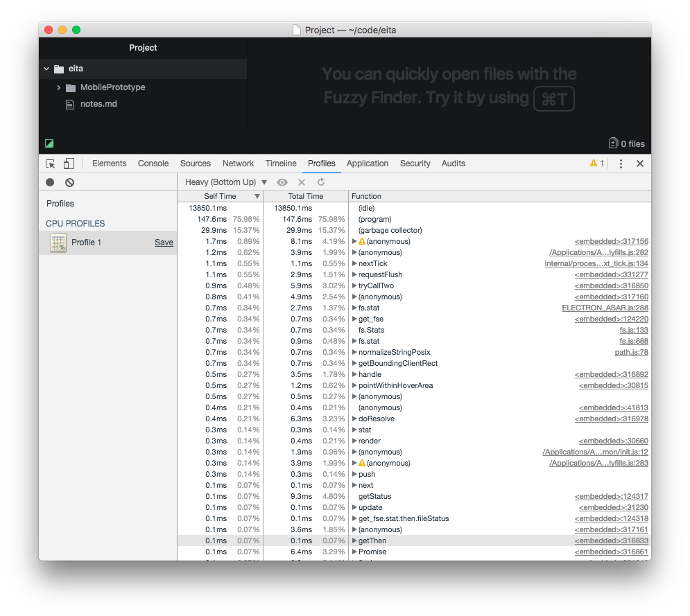Image resolution: width=690 pixels, height=616 pixels.
Task: Select notes.md in project tree
Action: tap(98, 104)
